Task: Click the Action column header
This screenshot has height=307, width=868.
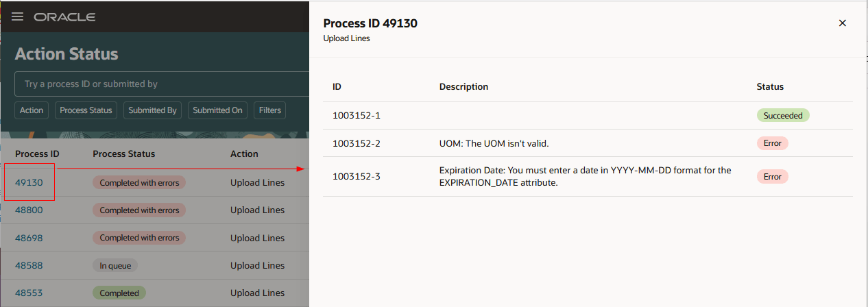Action: 244,153
